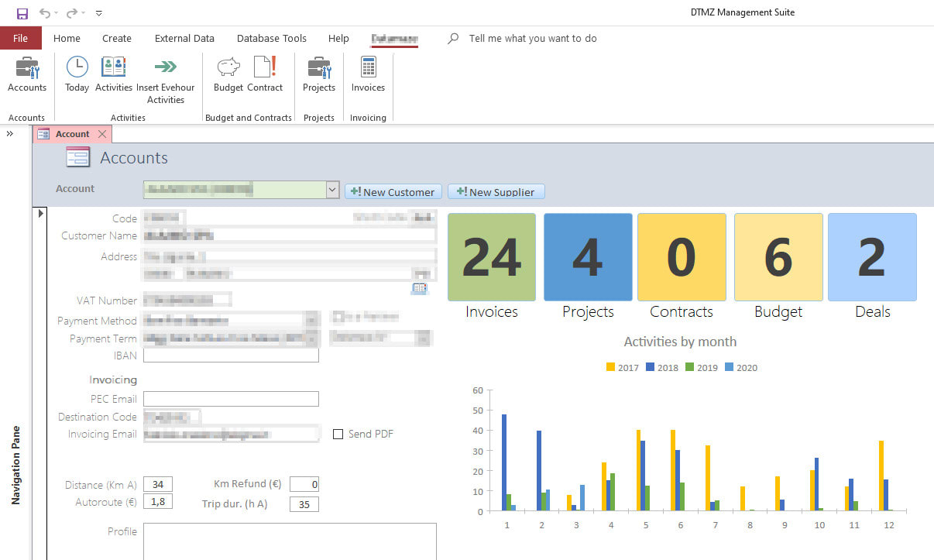Click the Autoroute field showing 1,8
Screen dimensions: 934x560
[158, 502]
